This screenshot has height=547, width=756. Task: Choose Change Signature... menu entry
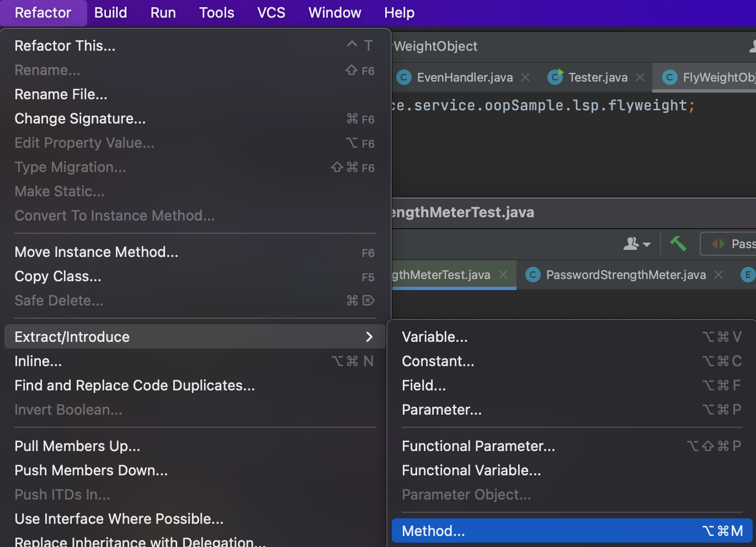tap(195, 119)
